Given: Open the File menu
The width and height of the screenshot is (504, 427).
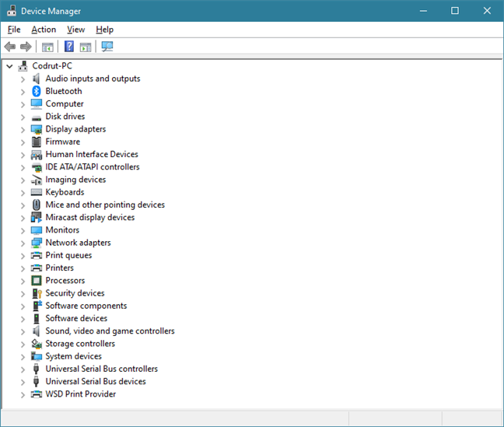Looking at the screenshot, I should (x=14, y=30).
